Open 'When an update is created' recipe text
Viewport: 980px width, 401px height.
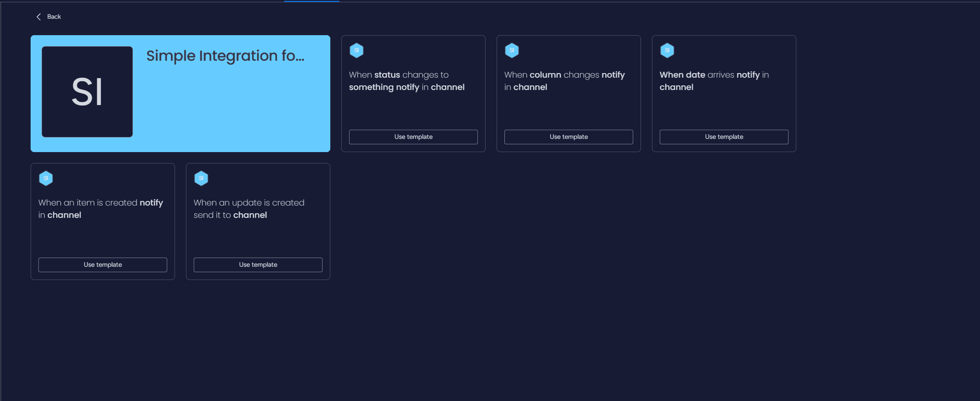pyautogui.click(x=249, y=209)
